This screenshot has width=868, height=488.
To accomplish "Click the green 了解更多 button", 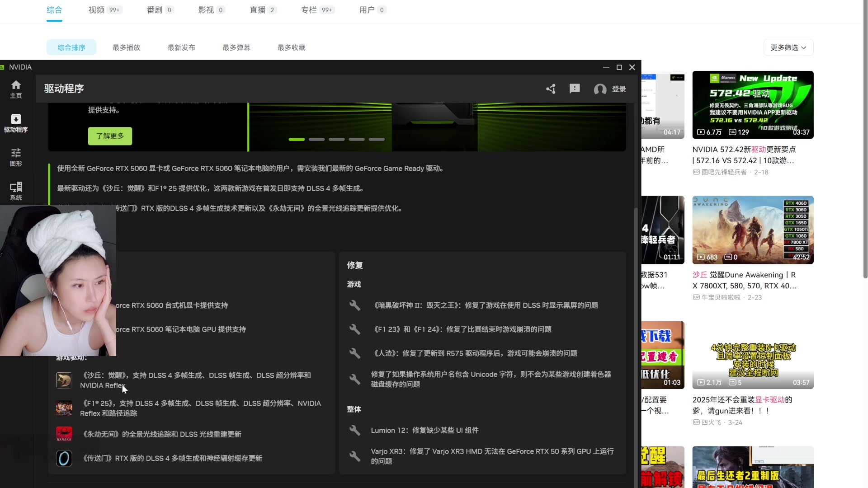I will 110,136.
